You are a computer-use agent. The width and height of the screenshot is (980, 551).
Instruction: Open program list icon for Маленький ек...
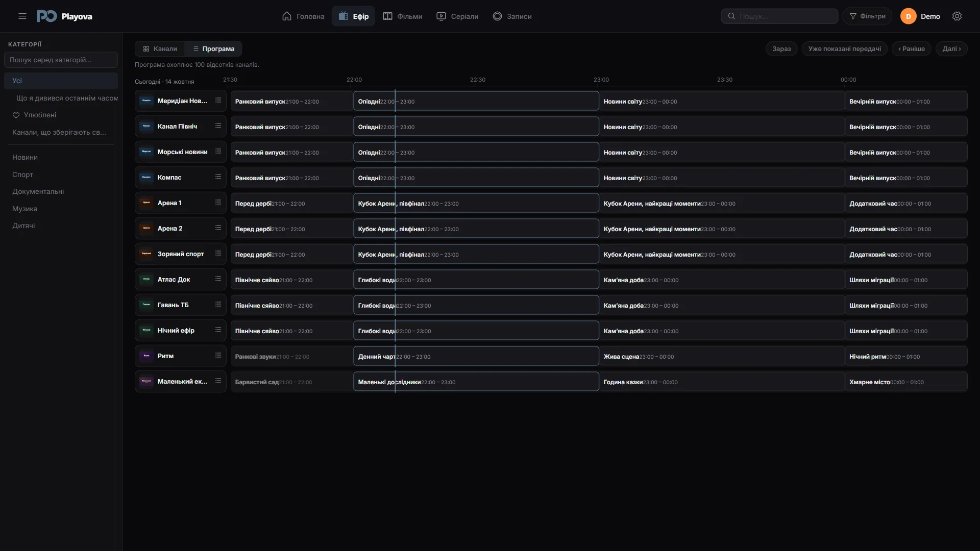[218, 381]
